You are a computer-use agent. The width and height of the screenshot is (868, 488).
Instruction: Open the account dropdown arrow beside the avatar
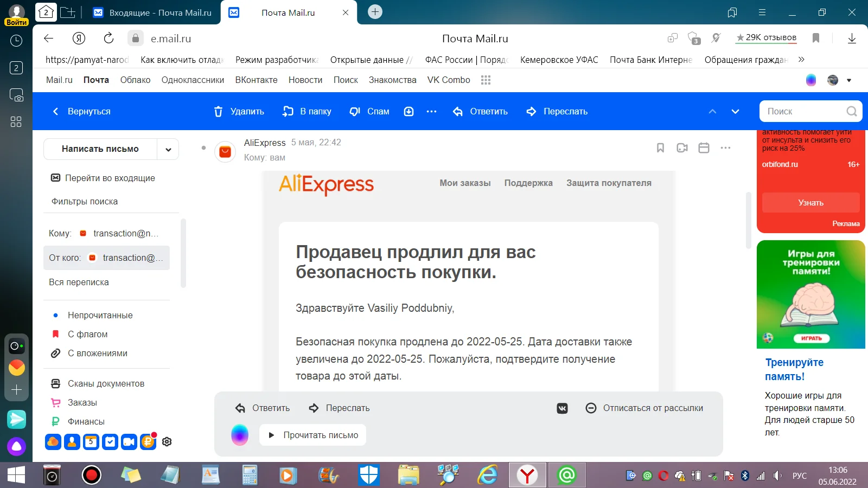(849, 80)
